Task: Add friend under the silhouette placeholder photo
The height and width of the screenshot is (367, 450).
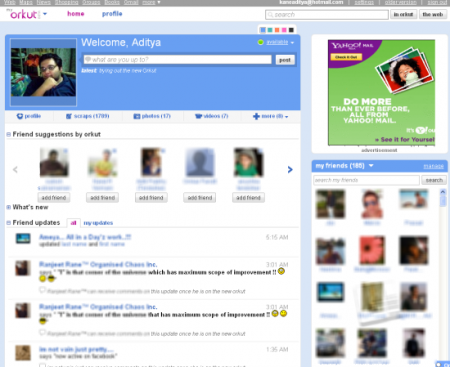Action: coord(200,198)
